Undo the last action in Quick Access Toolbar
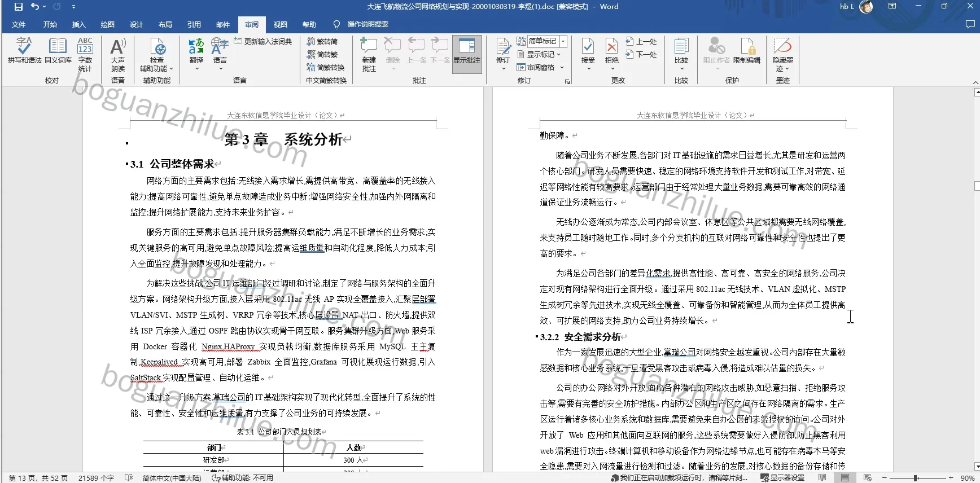Image resolution: width=980 pixels, height=483 pixels. [x=35, y=7]
